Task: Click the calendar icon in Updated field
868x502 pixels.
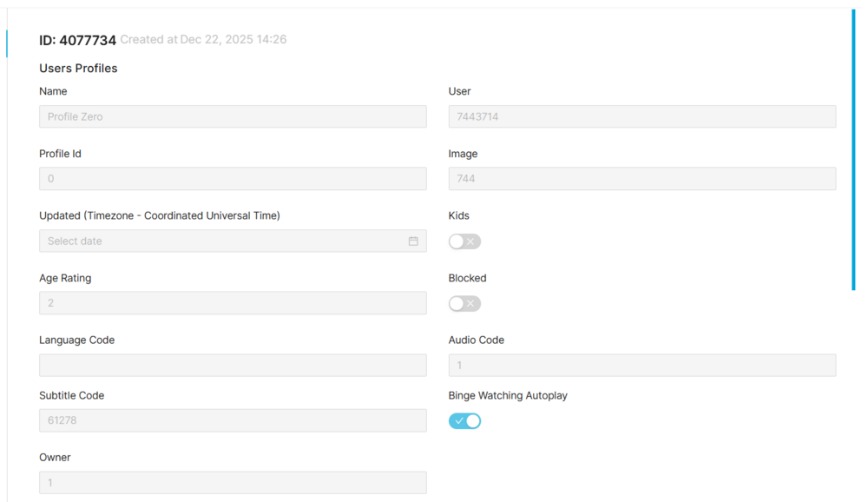Action: click(413, 241)
